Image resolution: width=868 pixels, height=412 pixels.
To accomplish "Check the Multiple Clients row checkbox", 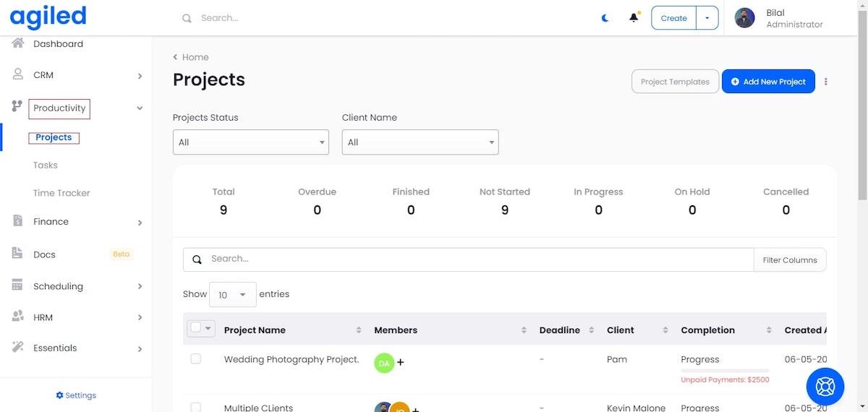I will tap(195, 407).
